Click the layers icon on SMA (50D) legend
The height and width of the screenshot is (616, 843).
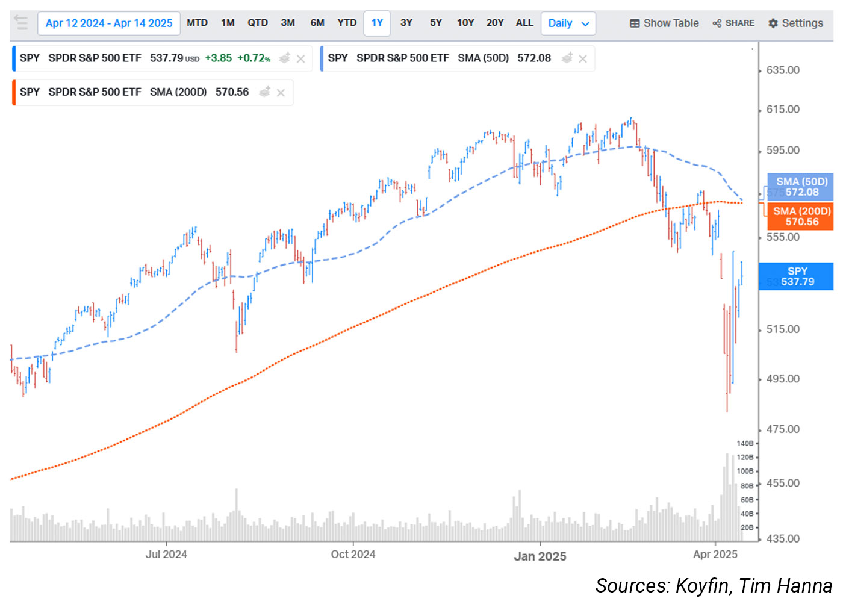(x=567, y=58)
